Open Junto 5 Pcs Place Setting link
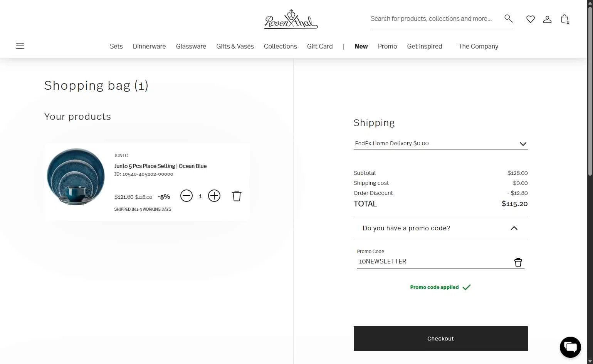This screenshot has height=364, width=593. (160, 166)
